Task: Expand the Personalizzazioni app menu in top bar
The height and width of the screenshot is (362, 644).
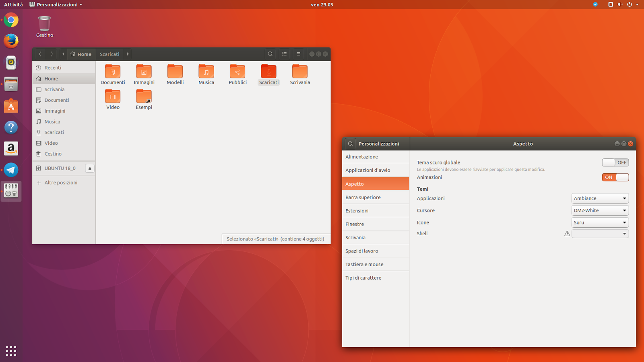Action: coord(56,4)
